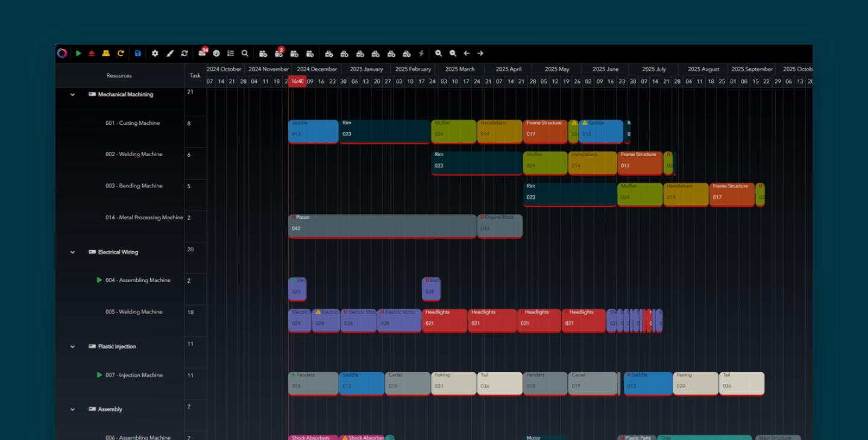Select the paintbrush icon in toolbar
Screen dimensions: 868x440
click(x=170, y=53)
